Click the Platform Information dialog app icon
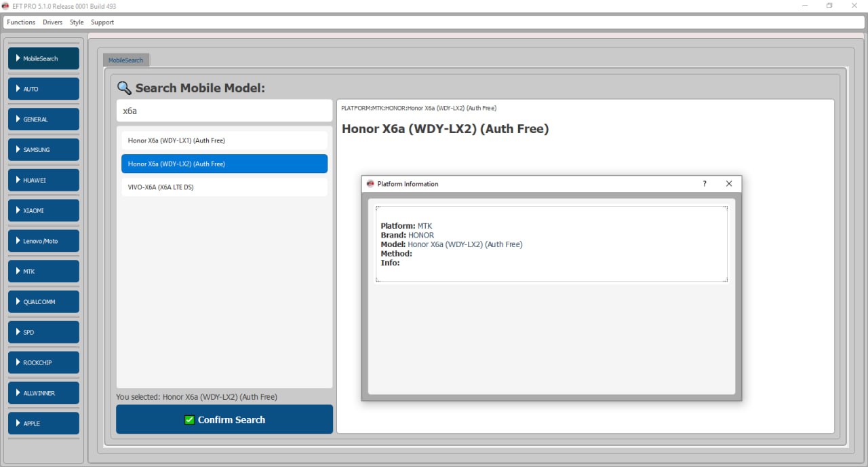868x467 pixels. tap(370, 184)
